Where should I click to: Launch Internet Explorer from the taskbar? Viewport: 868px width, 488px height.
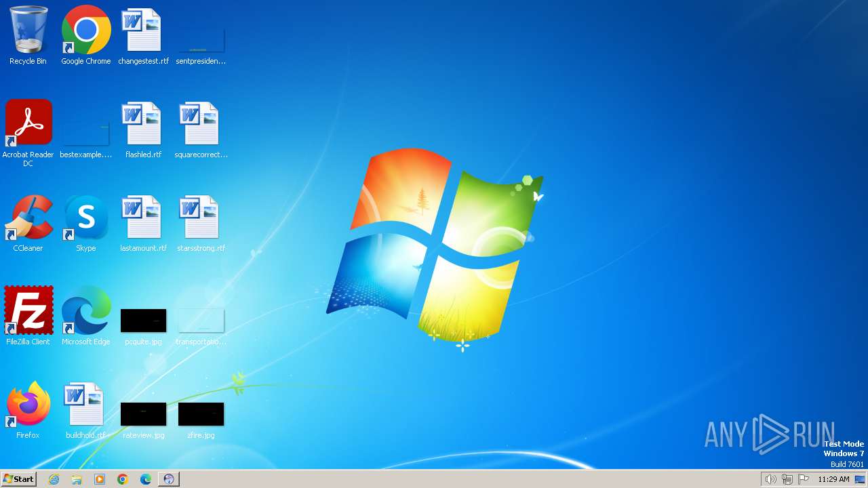(54, 479)
